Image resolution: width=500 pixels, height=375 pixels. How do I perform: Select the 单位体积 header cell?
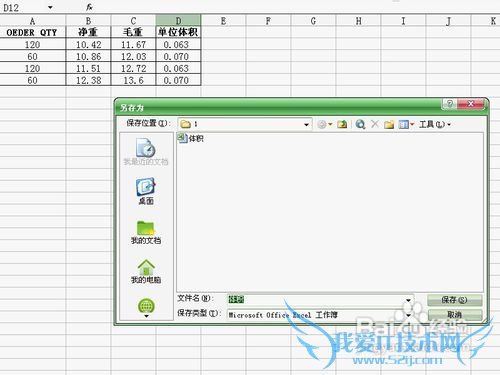[x=178, y=32]
